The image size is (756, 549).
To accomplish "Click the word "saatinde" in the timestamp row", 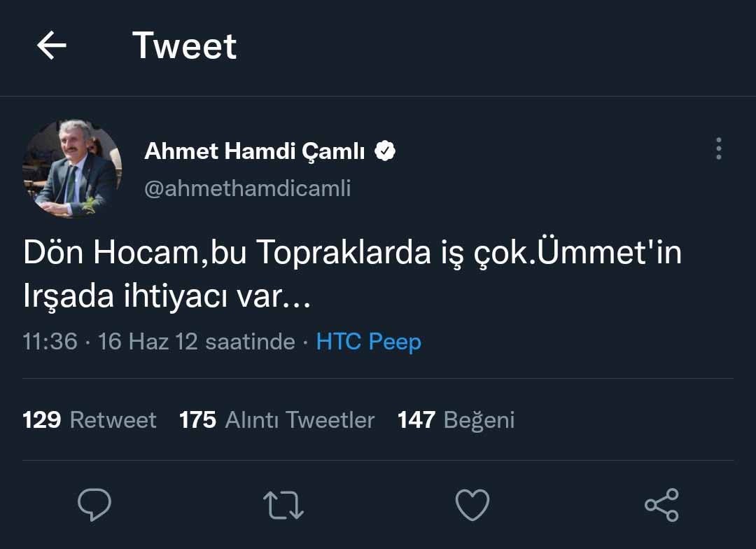I will pyautogui.click(x=250, y=342).
